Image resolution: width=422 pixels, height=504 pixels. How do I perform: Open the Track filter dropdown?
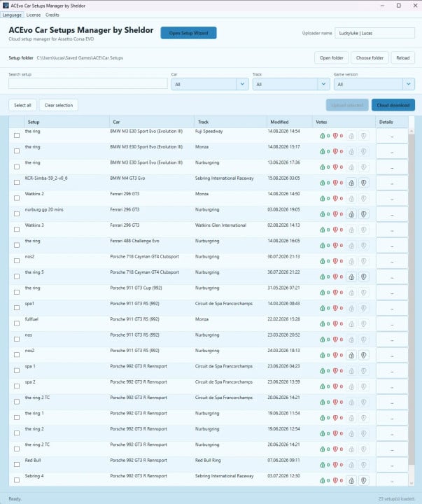pyautogui.click(x=291, y=84)
